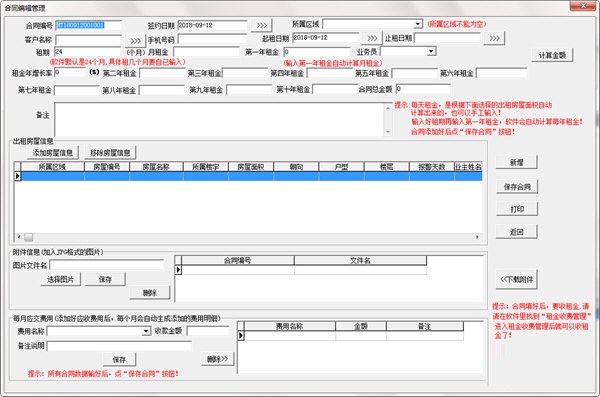The image size is (600, 397).
Task: Click the 金额 column header in fee table
Action: pos(361,326)
